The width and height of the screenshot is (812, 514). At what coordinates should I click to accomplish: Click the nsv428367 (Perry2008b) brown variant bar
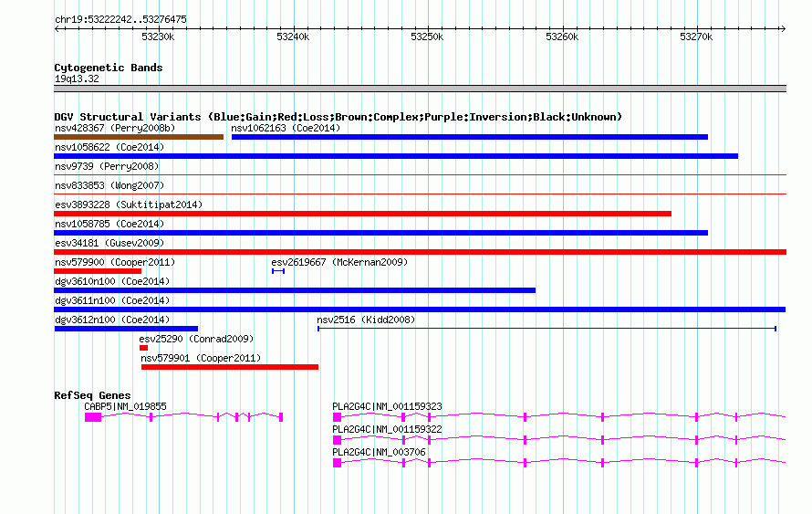(139, 137)
